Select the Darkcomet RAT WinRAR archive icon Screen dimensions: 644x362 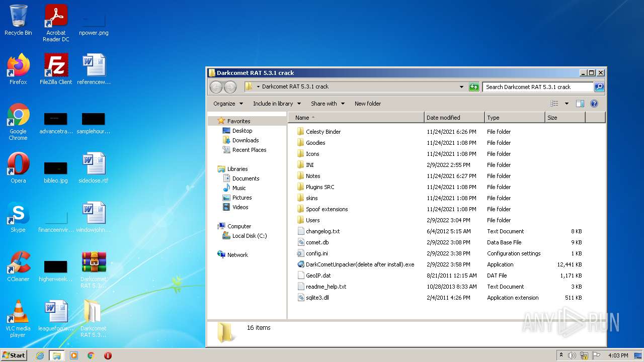coord(94,269)
